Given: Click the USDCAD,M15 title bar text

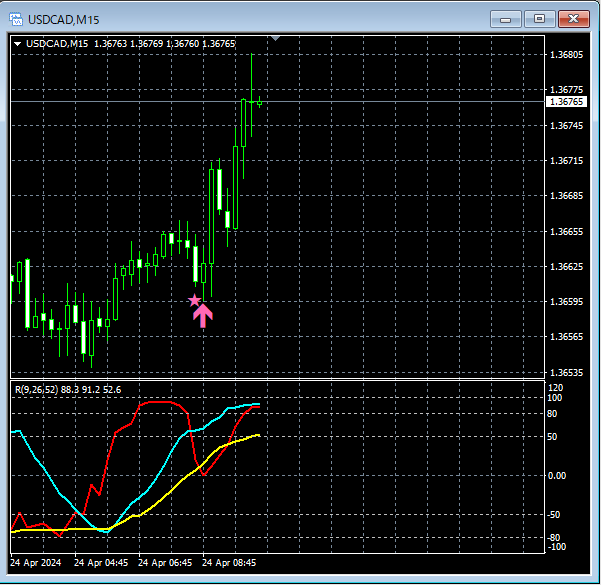Looking at the screenshot, I should [x=64, y=20].
